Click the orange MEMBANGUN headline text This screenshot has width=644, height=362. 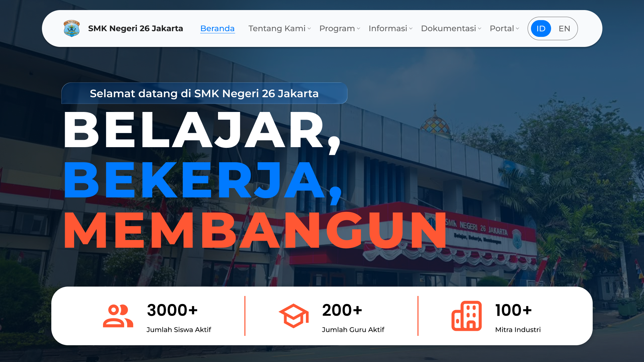click(255, 230)
